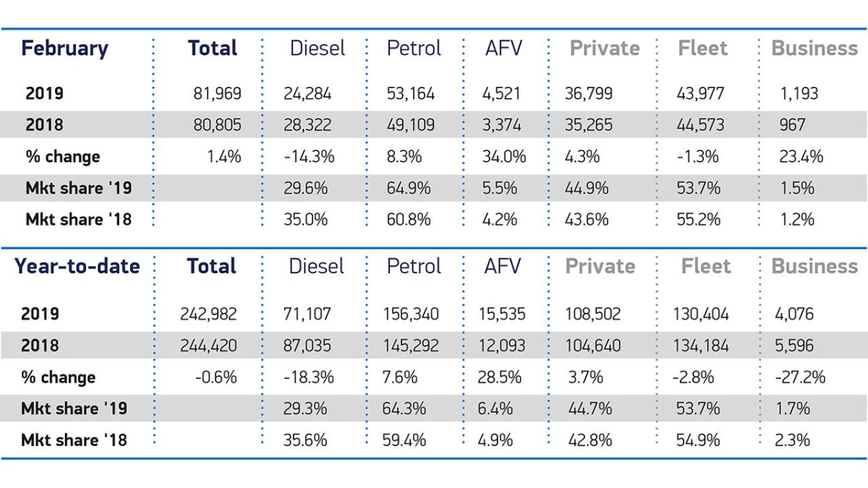Click the Year-to-date table heading
The height and width of the screenshot is (488, 868).
point(77,266)
